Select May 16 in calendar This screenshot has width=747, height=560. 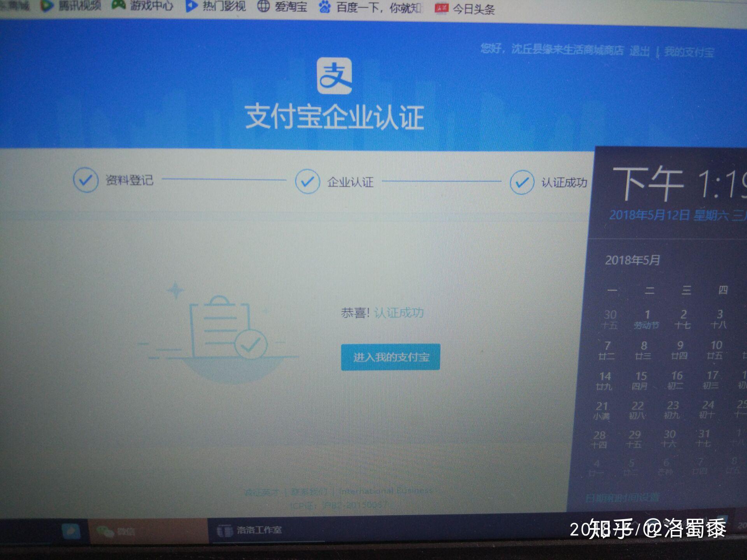pos(676,380)
